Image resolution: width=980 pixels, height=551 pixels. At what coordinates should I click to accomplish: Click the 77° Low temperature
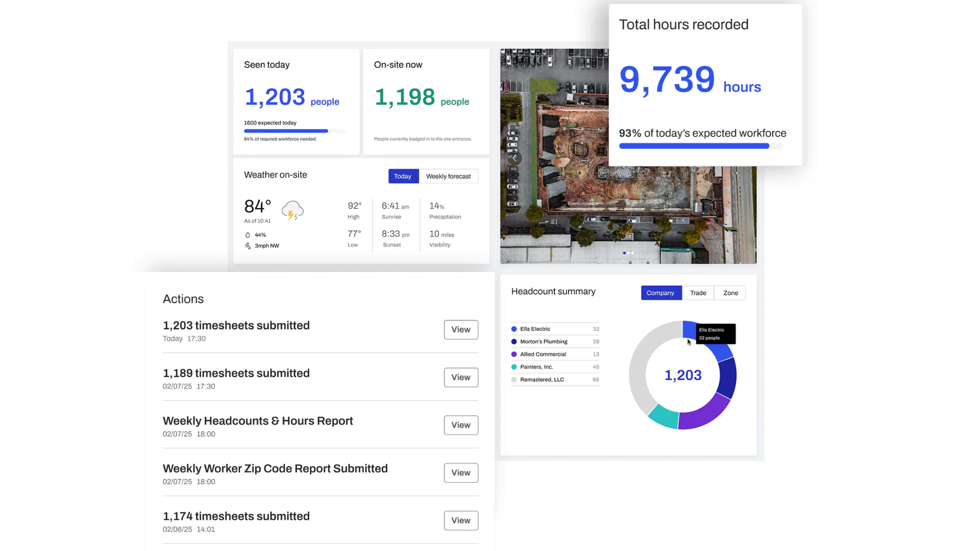click(354, 234)
